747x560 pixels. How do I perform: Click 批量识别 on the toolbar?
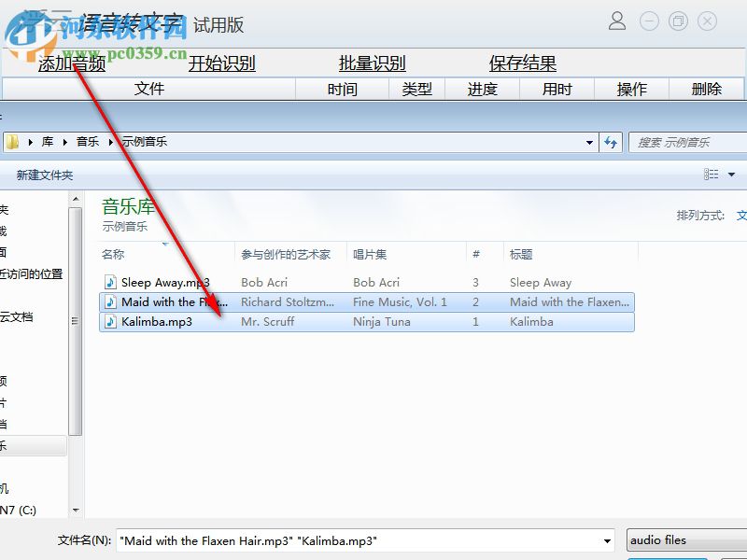(373, 63)
